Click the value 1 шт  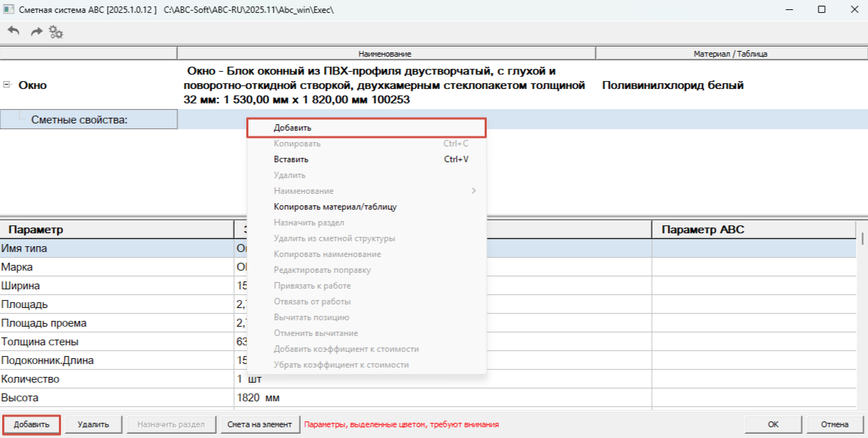coord(248,379)
